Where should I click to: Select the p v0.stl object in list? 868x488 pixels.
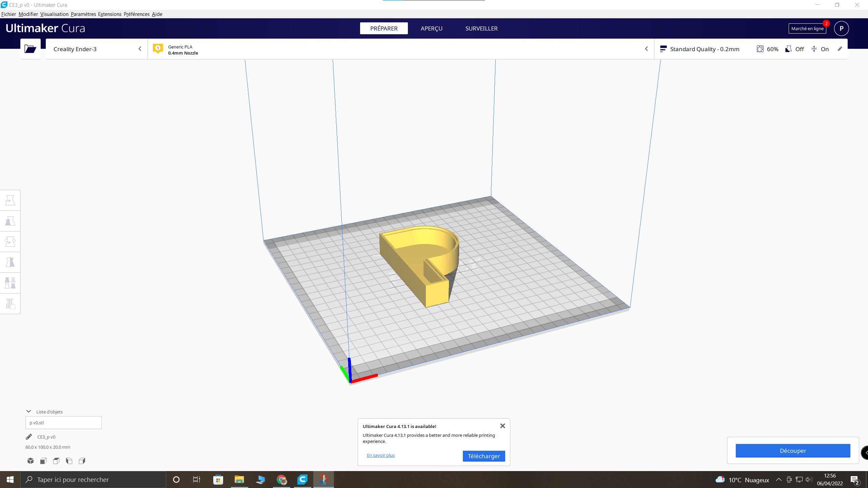pos(63,423)
